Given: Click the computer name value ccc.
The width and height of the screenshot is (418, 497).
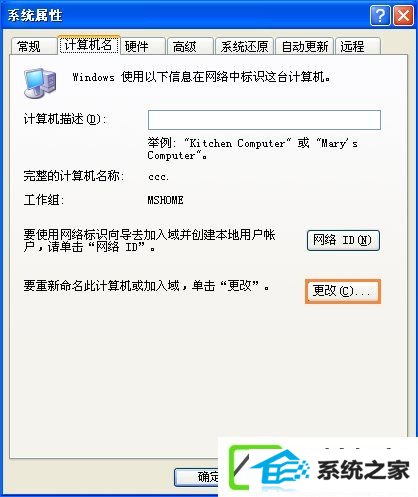Looking at the screenshot, I should [158, 176].
